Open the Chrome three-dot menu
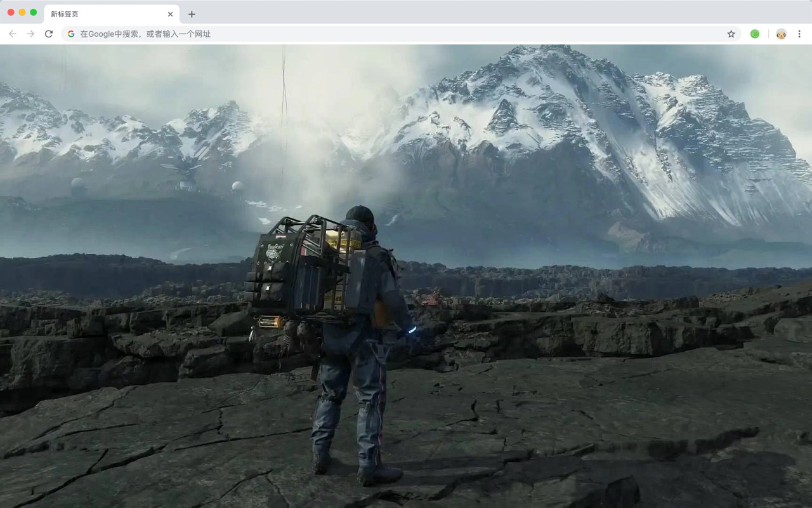The image size is (812, 508). coord(799,34)
